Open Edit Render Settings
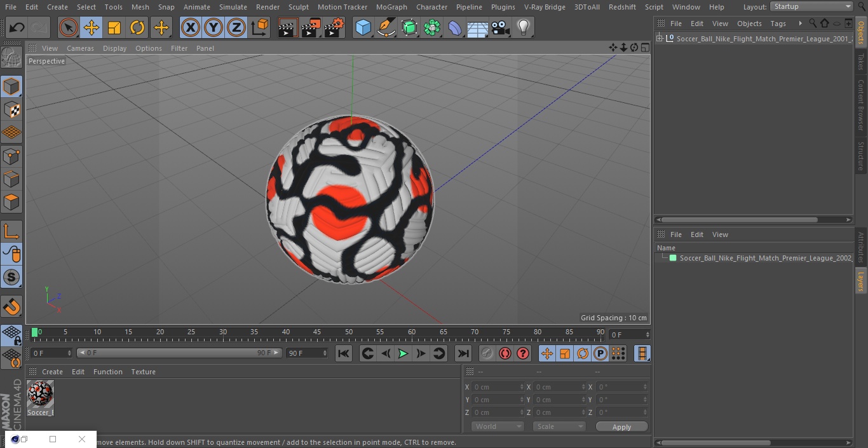The width and height of the screenshot is (868, 448). point(334,28)
